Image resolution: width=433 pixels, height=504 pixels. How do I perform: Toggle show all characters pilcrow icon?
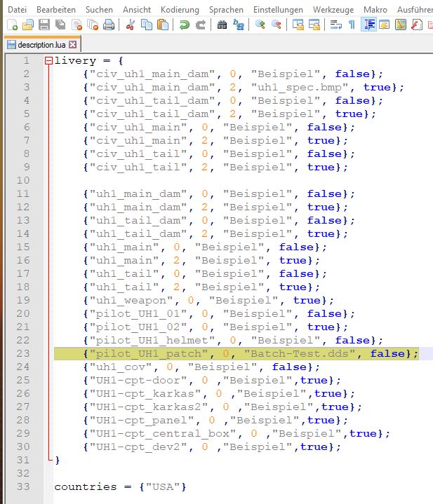click(352, 25)
